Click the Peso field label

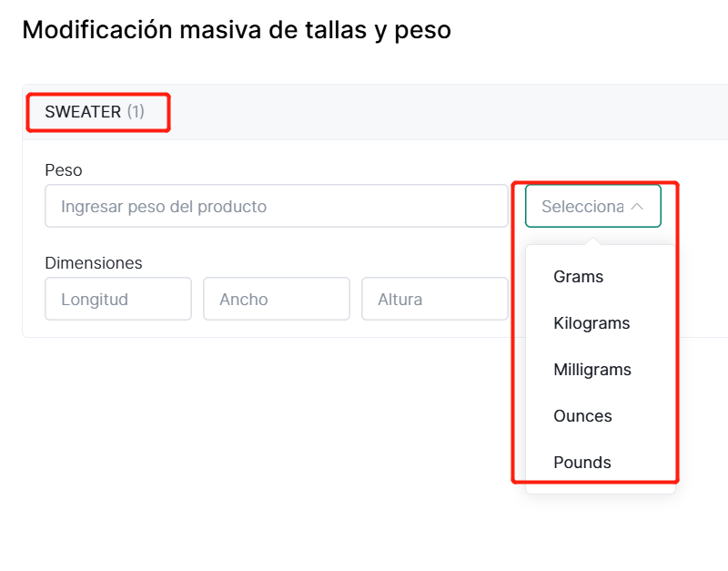(x=63, y=170)
